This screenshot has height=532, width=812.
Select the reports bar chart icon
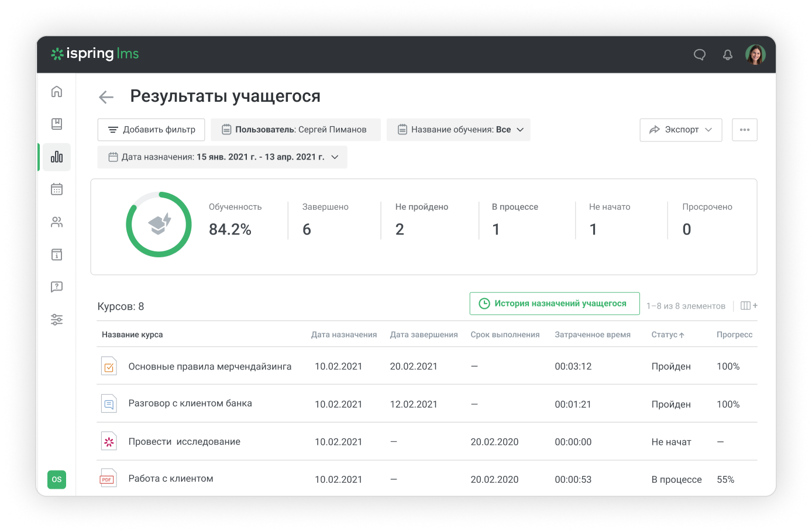(57, 157)
